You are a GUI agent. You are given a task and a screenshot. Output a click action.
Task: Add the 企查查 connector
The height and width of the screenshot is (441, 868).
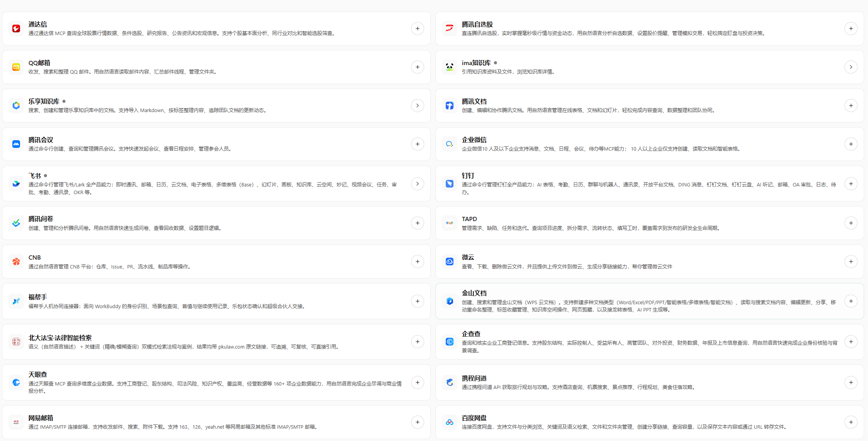click(851, 342)
